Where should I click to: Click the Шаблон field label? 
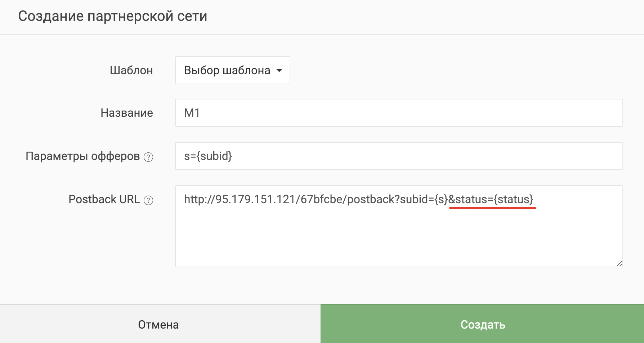131,70
